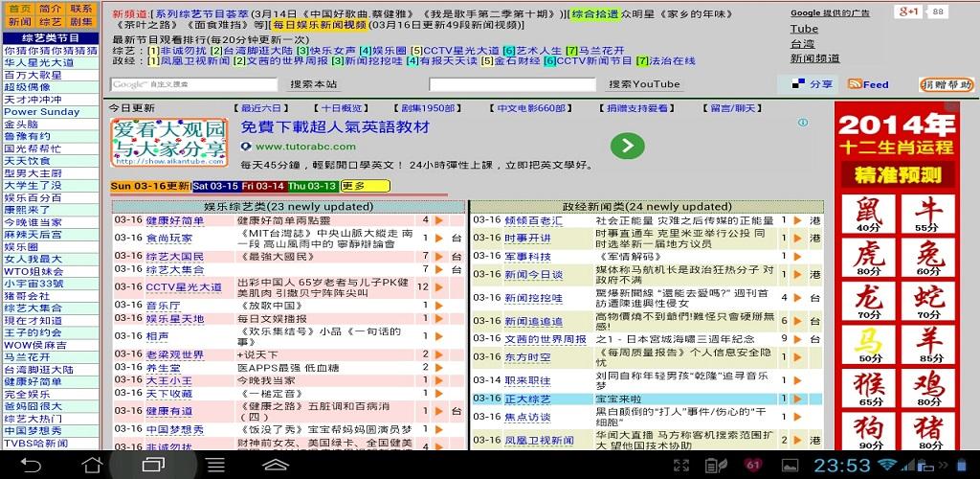Image resolution: width=980 pixels, height=479 pixels.
Task: Select the yellow 马 zodiac tile
Action: pyautogui.click(x=867, y=345)
